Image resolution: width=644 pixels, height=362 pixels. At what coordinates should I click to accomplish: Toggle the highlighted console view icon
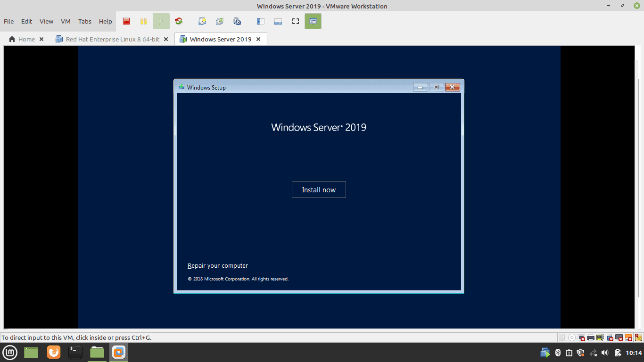313,21
